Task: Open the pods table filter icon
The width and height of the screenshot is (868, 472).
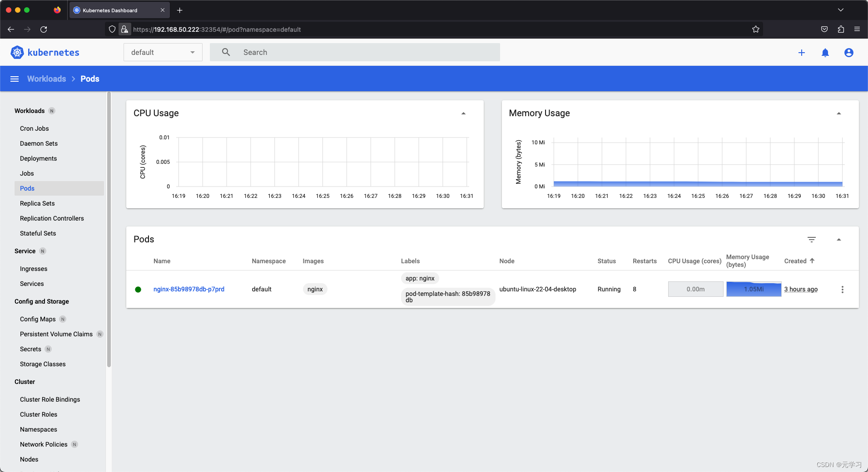Action: (812, 239)
